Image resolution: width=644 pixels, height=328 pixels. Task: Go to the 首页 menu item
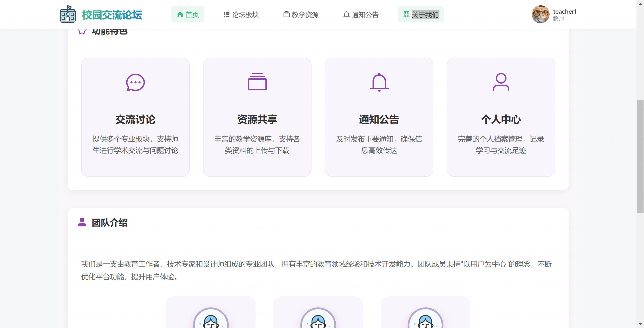click(188, 15)
